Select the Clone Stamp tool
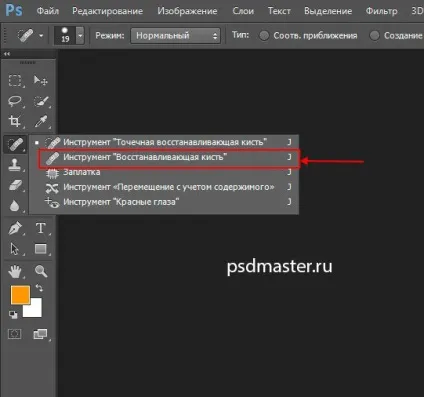Screen dimensions: 424x397 click(15, 165)
